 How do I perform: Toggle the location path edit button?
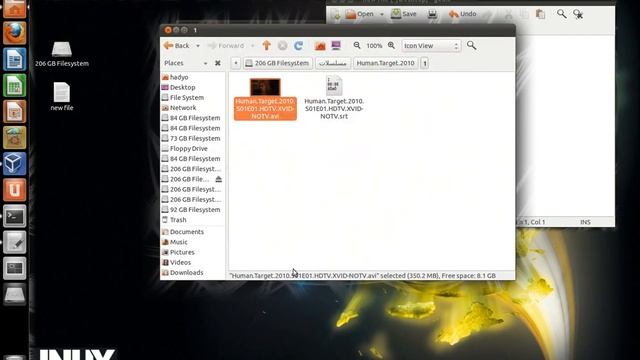[x=236, y=63]
